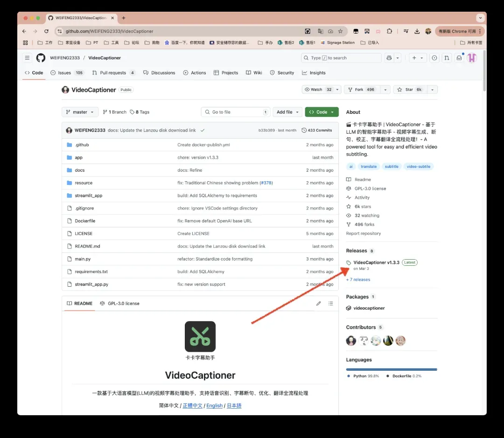Open the notifications inbox icon
Image resolution: width=504 pixels, height=438 pixels.
click(459, 58)
